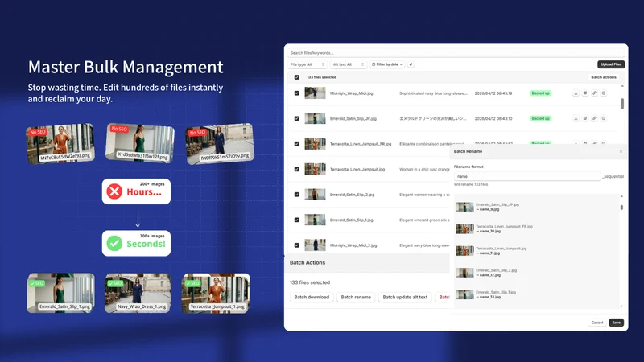
Task: Uncheck the Midnight_Wrap_Midi.jpg checkbox
Action: (x=296, y=93)
